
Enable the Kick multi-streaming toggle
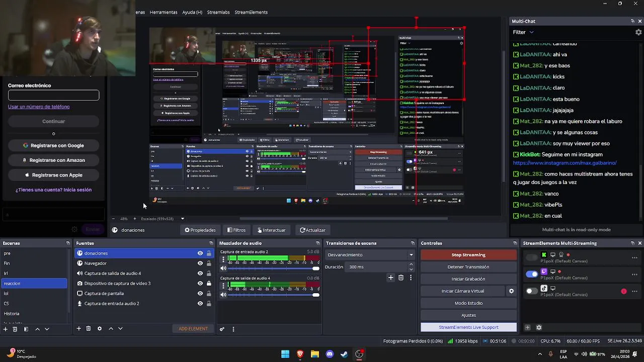click(532, 257)
